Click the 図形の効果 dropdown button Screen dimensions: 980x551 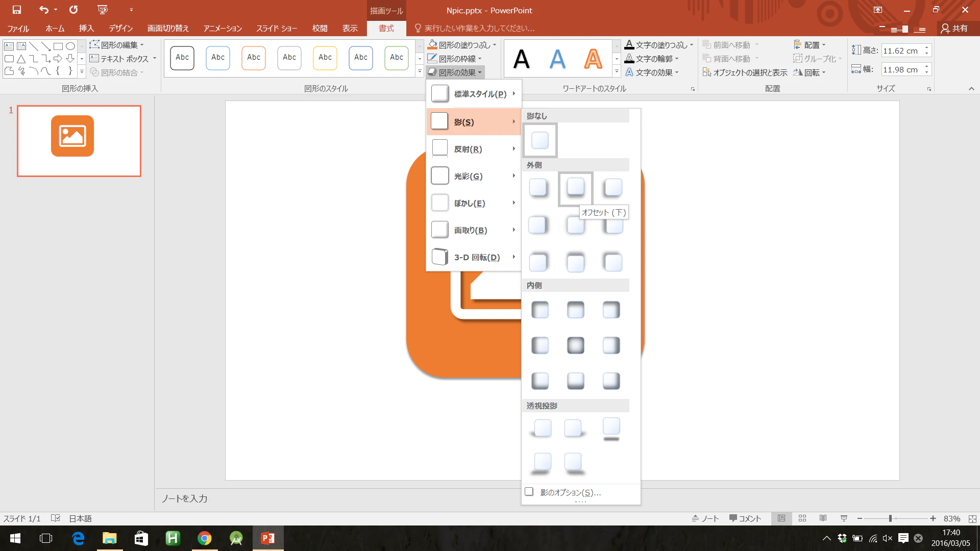pos(455,72)
